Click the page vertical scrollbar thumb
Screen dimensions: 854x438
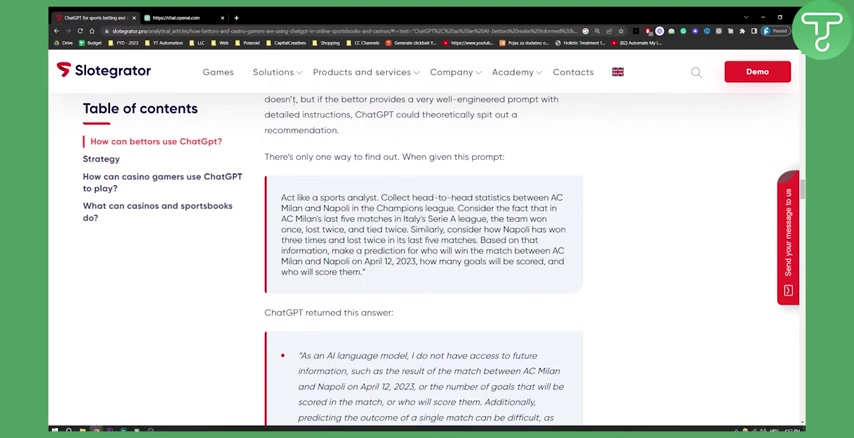802,188
